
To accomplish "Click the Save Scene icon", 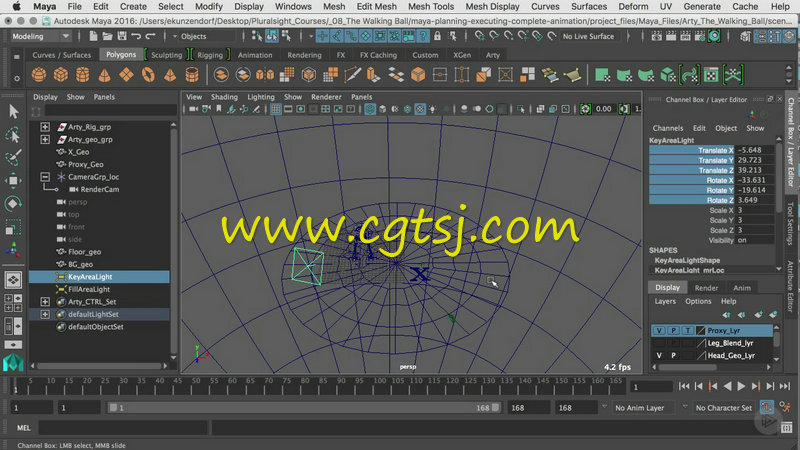I will [121, 36].
